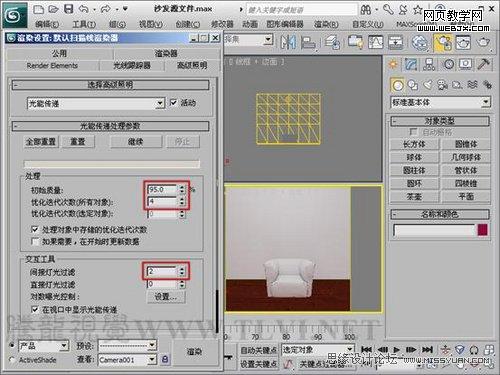Switch to the Render Elements tab
Viewport: 500px width, 375px height.
(52, 66)
